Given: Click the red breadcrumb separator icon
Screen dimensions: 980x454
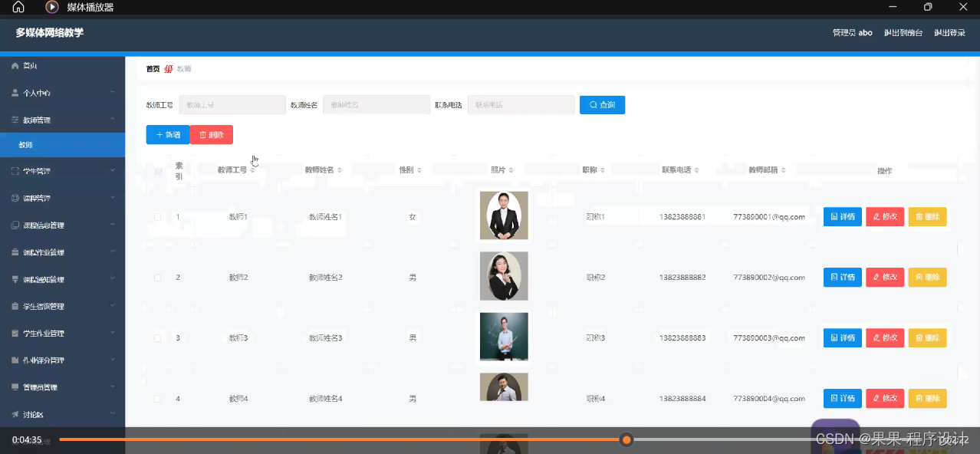Looking at the screenshot, I should [x=169, y=69].
